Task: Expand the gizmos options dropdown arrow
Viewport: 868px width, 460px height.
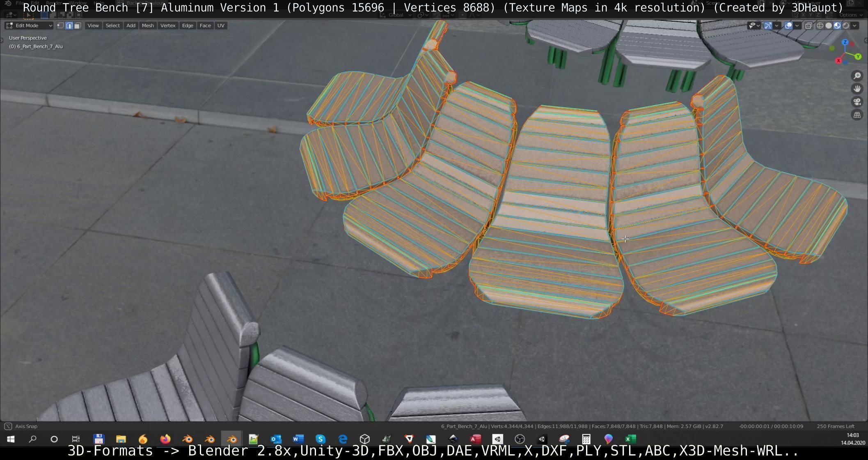Action: pyautogui.click(x=776, y=25)
